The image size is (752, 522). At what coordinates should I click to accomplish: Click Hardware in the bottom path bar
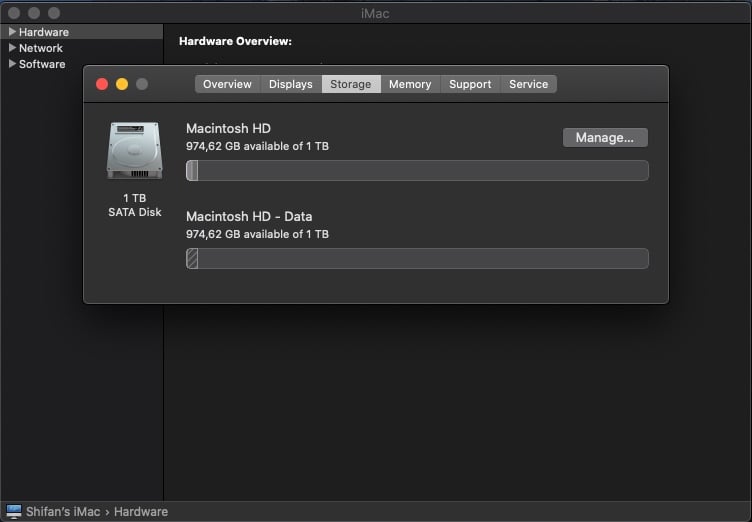click(x=141, y=511)
